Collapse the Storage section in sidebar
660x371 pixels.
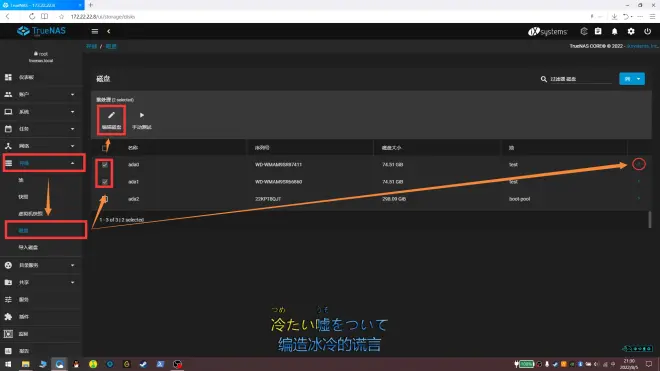tap(44, 163)
